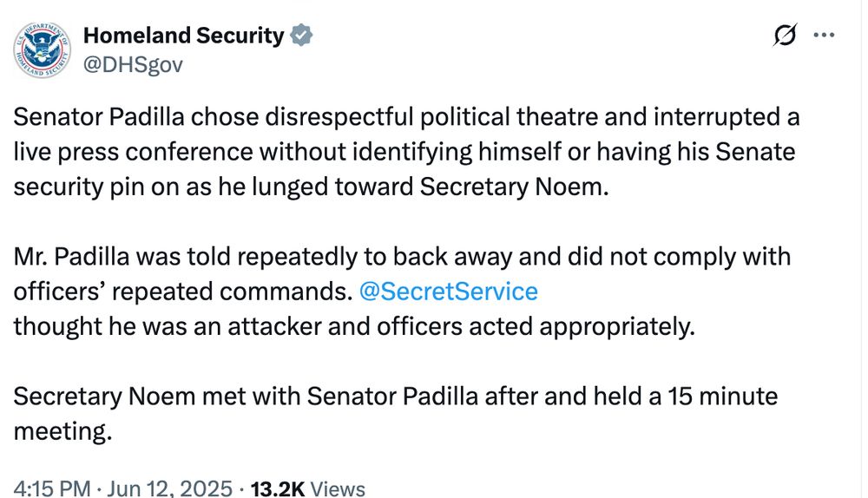Click the 'Mr. Padilla was told' line

pos(402,256)
